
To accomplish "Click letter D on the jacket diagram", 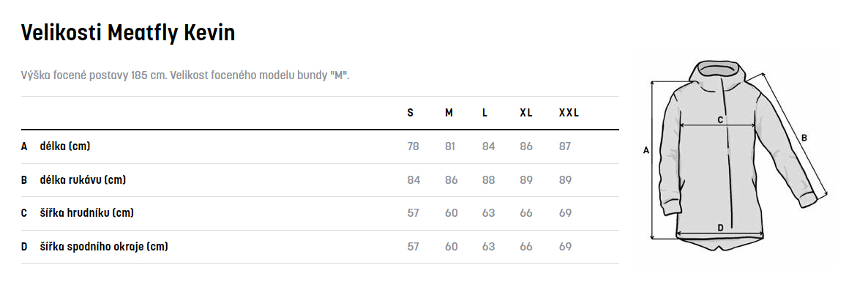I will click(x=720, y=227).
